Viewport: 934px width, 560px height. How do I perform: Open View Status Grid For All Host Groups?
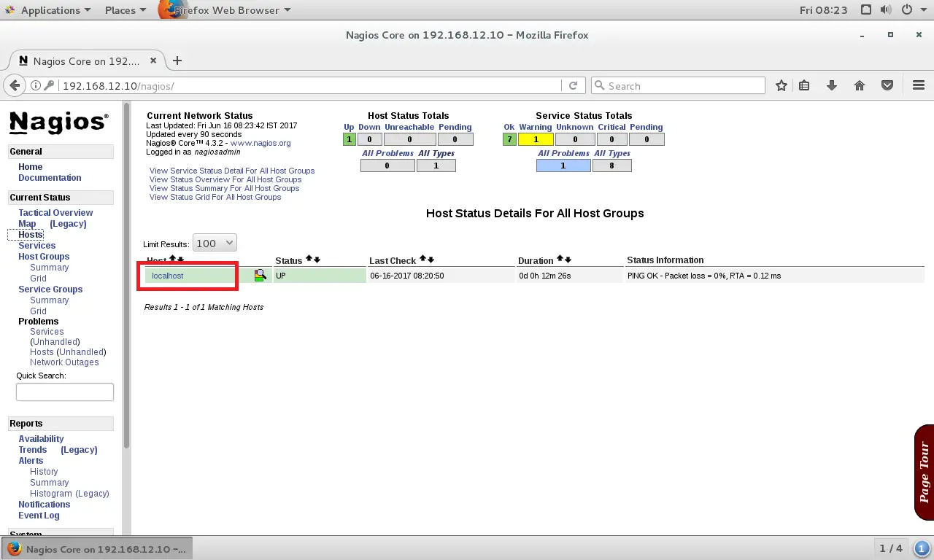216,197
